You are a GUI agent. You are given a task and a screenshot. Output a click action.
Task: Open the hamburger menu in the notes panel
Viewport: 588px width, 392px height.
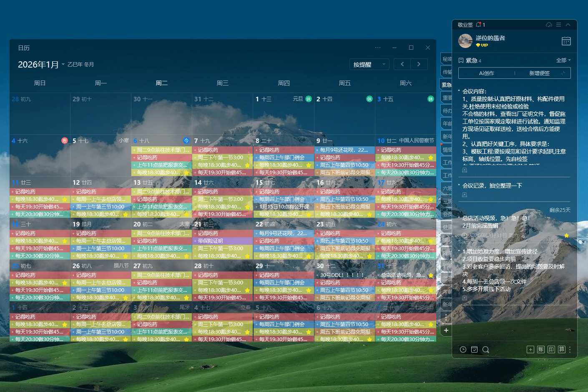click(x=558, y=25)
